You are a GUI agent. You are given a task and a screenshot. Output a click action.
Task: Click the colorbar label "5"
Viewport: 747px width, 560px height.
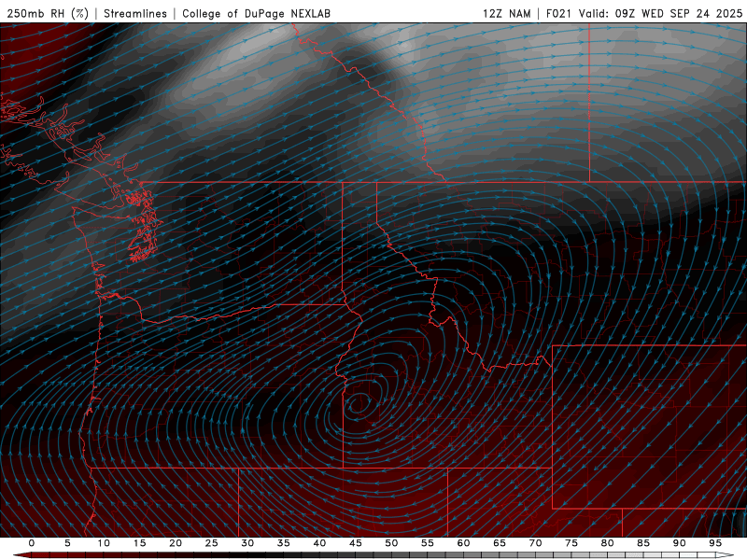click(67, 543)
